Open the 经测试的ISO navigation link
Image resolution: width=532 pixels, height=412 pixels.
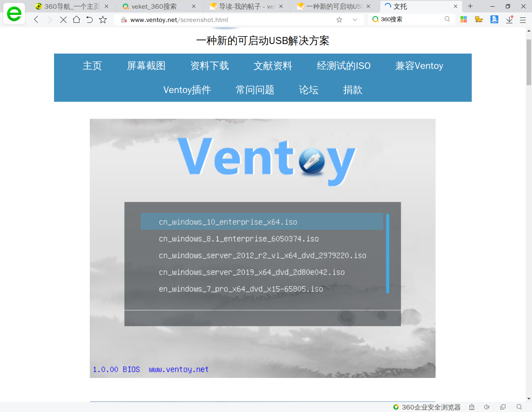pyautogui.click(x=344, y=66)
